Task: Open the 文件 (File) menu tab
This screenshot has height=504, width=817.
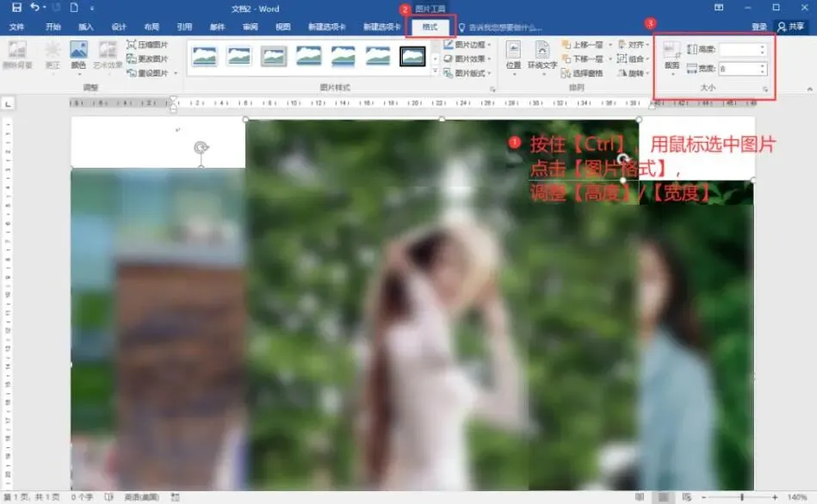Action: point(16,27)
